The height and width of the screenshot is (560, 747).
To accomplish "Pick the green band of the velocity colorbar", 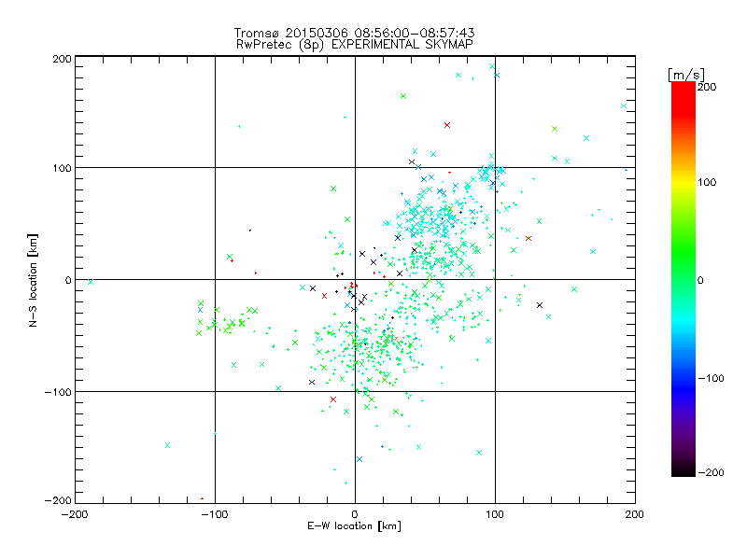I will click(x=684, y=250).
